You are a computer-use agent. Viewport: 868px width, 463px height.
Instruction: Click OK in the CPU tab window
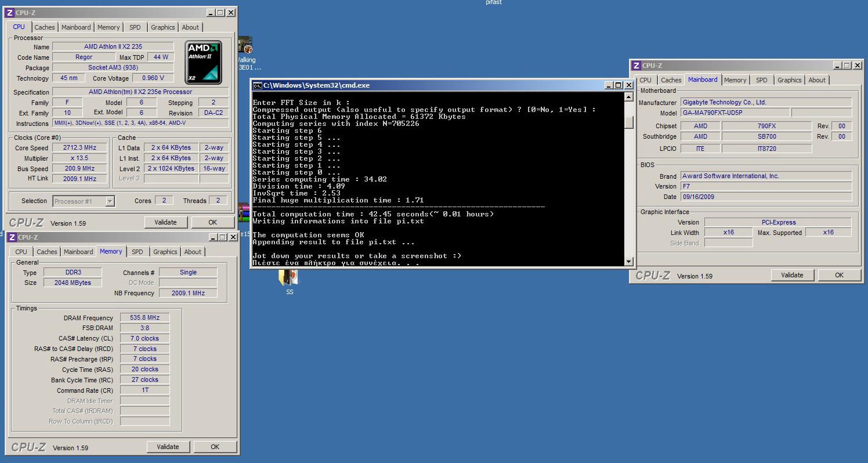pyautogui.click(x=212, y=222)
